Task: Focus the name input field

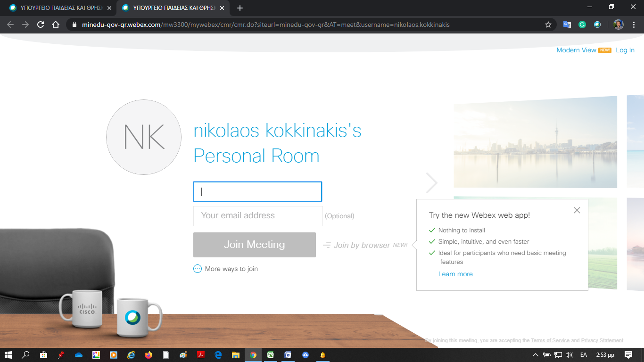Action: (x=257, y=191)
